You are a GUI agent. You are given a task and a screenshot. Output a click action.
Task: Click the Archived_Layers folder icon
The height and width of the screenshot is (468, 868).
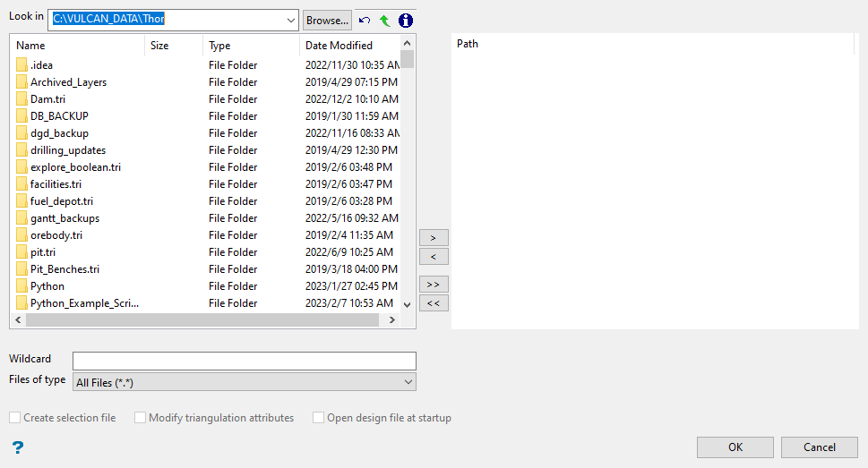pos(21,82)
